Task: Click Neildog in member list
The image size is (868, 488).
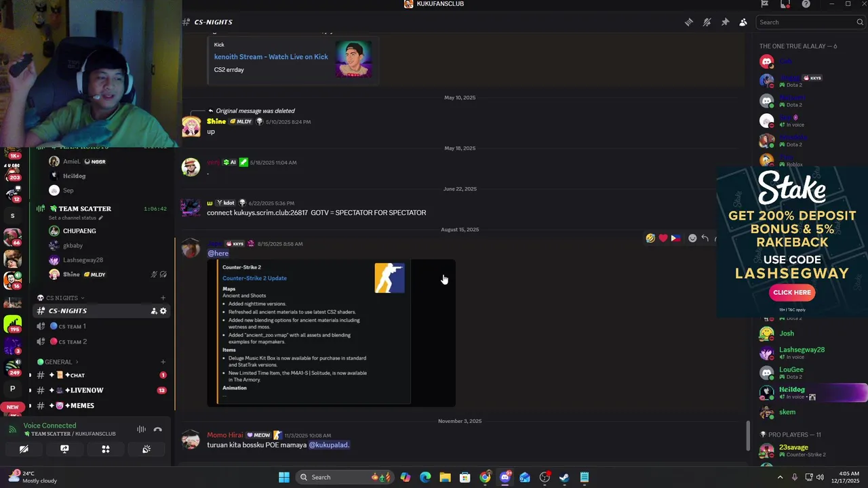Action: (791, 390)
